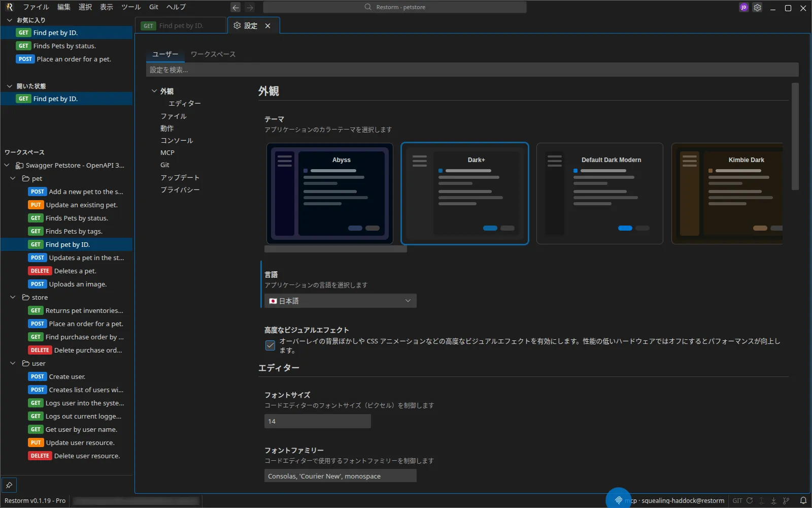
Task: Click GET badge of favorite Finds Pets by status
Action: tap(23, 46)
